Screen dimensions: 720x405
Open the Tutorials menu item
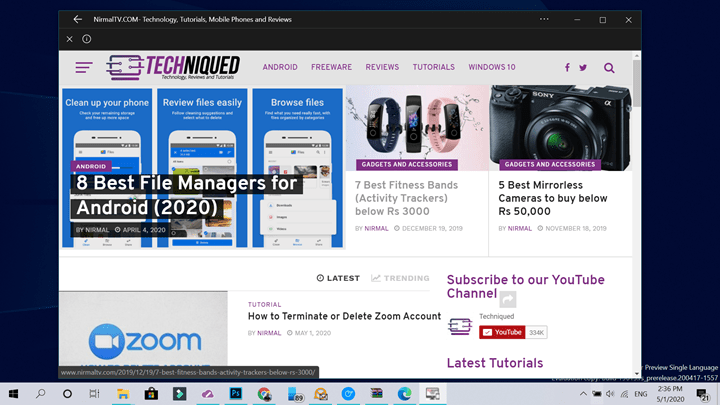(433, 67)
